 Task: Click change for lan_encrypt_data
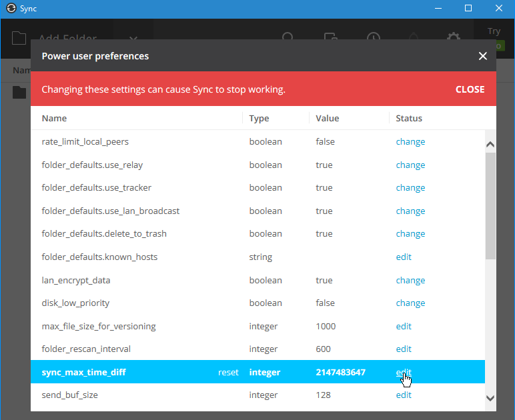coord(410,280)
